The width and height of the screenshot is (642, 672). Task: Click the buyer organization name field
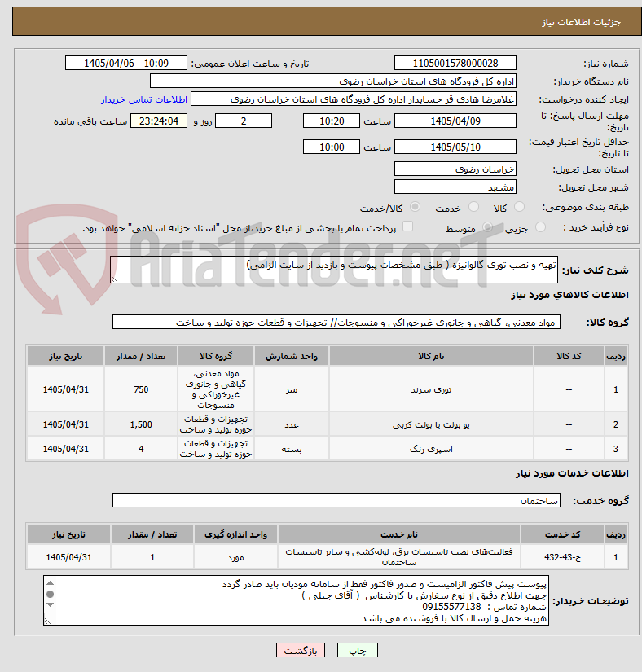point(333,81)
